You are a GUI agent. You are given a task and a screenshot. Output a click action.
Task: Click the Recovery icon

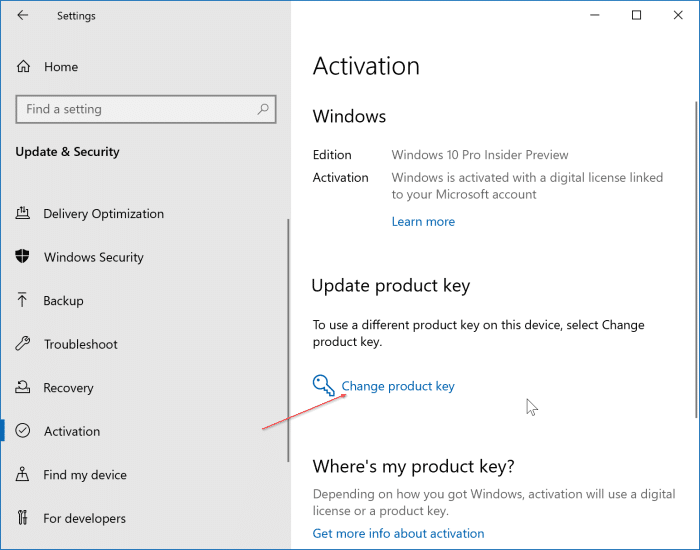[23, 387]
